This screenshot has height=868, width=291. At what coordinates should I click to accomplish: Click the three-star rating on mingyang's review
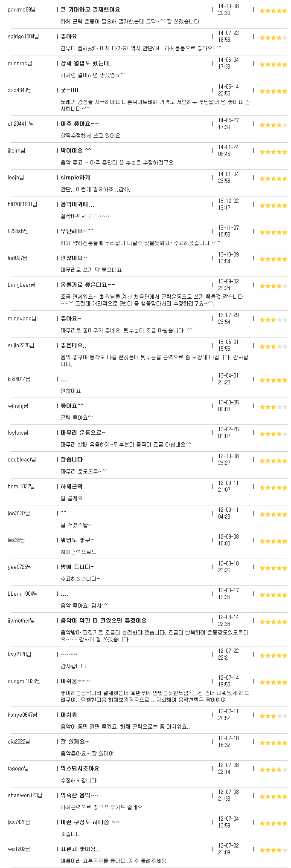click(274, 320)
